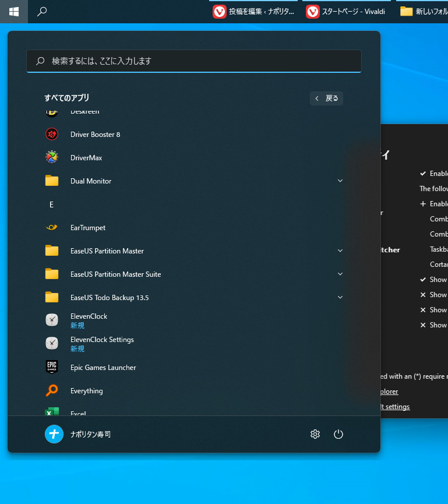The width and height of the screenshot is (448, 504).
Task: Click the Windows Start button
Action: click(14, 12)
